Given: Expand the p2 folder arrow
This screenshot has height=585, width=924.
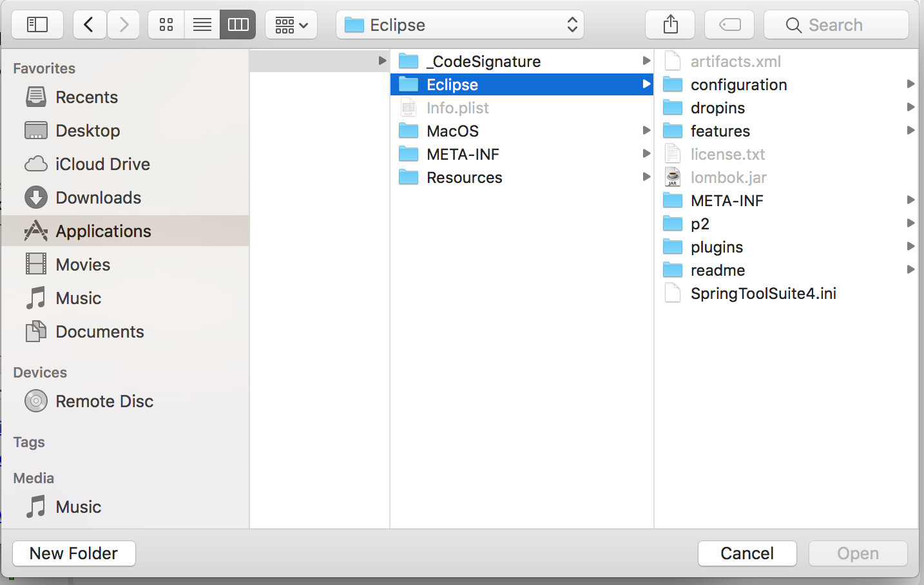Looking at the screenshot, I should 910,224.
